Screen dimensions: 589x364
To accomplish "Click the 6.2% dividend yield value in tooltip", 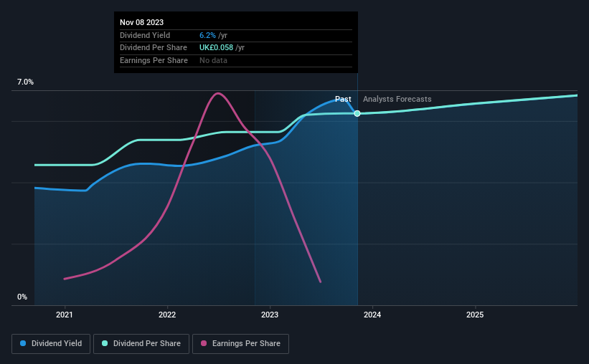I will (207, 35).
